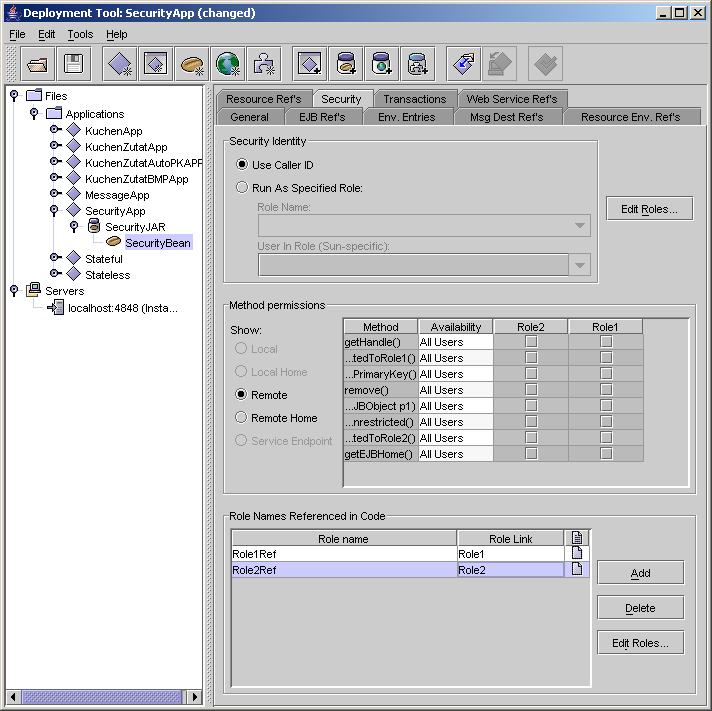Check Role1 box for getEJBHome()
The image size is (712, 711).
(x=606, y=454)
